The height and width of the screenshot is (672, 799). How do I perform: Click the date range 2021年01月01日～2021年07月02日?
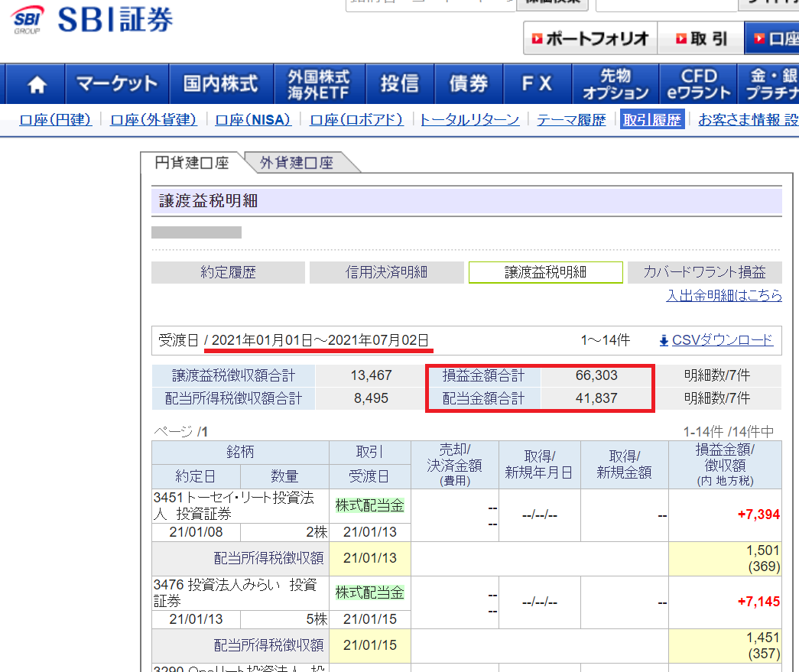click(x=320, y=339)
